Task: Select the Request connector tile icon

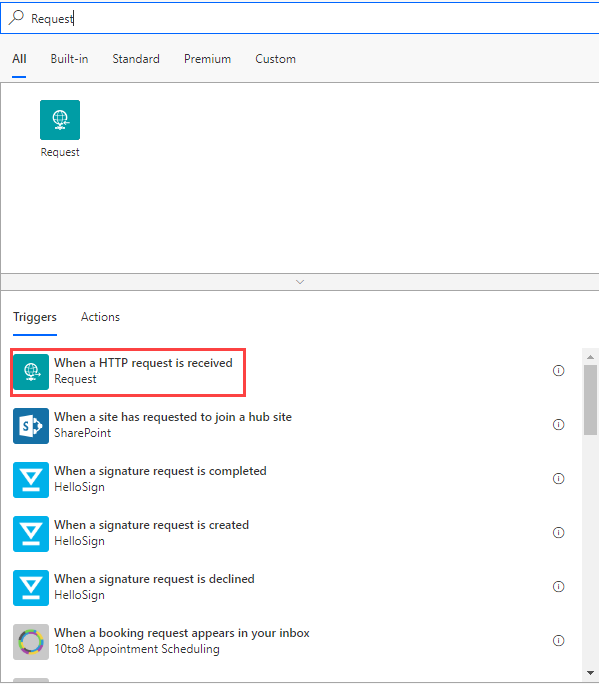Action: (60, 120)
